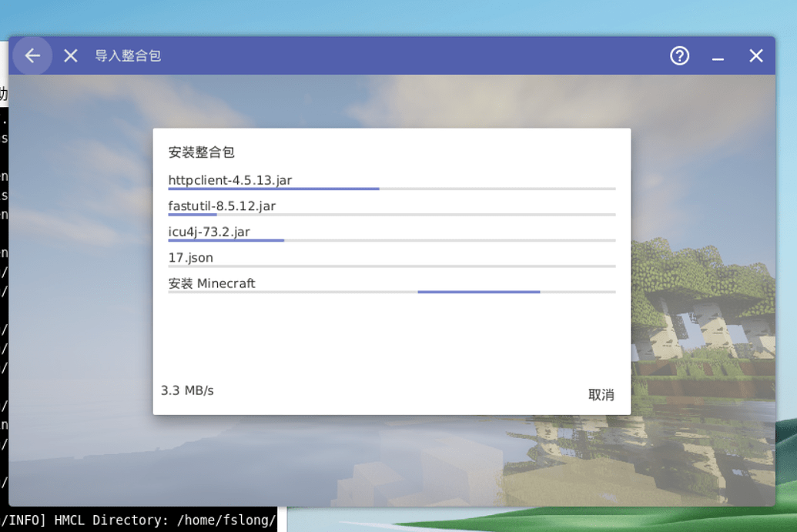Click the back arrow in the title bar
This screenshot has width=797, height=532.
click(32, 55)
